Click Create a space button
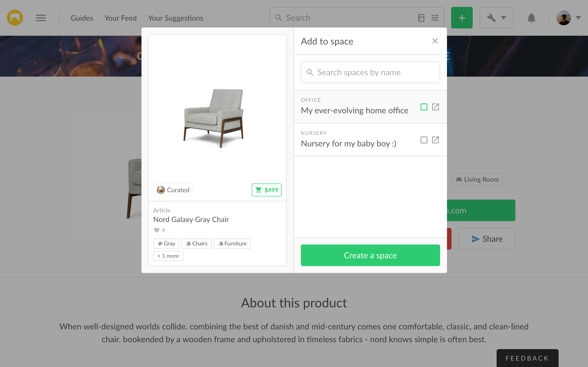The width and height of the screenshot is (588, 367). coord(370,255)
